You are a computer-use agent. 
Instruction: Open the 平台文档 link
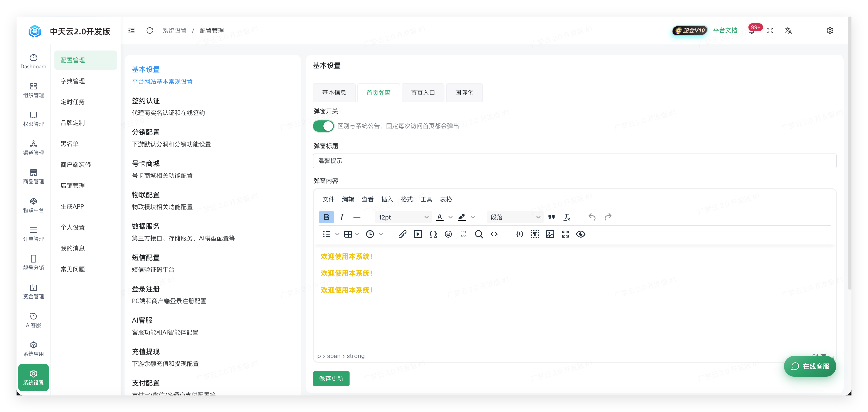tap(725, 30)
